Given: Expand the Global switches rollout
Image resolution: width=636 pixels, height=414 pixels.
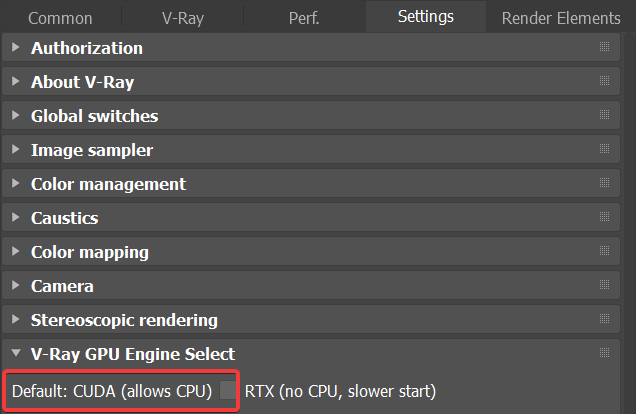Looking at the screenshot, I should pyautogui.click(x=15, y=116).
